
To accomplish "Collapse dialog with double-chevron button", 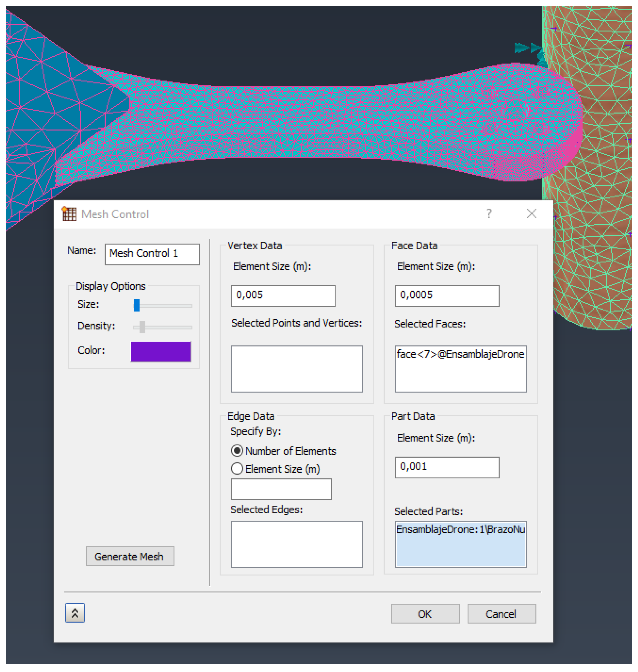I will (x=75, y=613).
